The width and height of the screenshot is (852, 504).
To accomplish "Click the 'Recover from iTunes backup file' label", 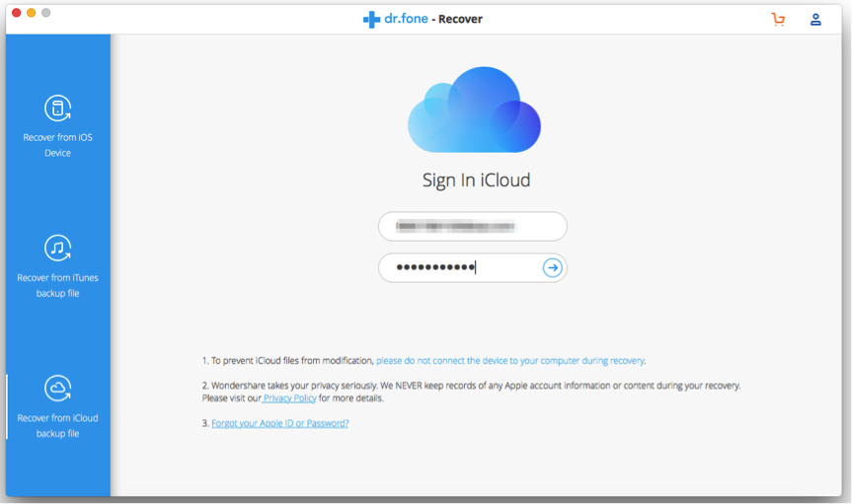I will (x=57, y=285).
